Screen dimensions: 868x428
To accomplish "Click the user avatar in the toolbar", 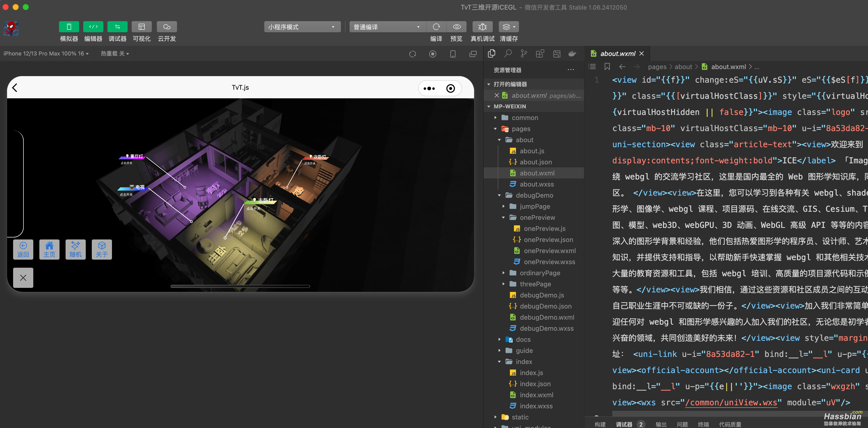I will [x=11, y=29].
